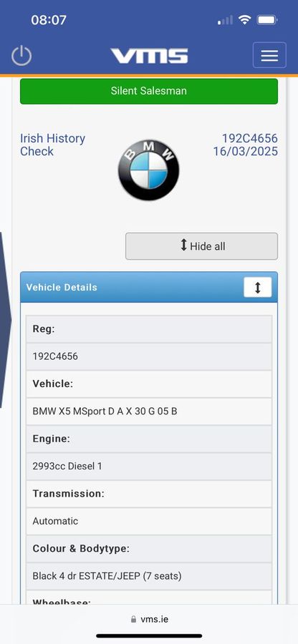Viewport: 298px width, 644px height.
Task: Select the 192C4656 Reg value row
Action: coord(149,356)
